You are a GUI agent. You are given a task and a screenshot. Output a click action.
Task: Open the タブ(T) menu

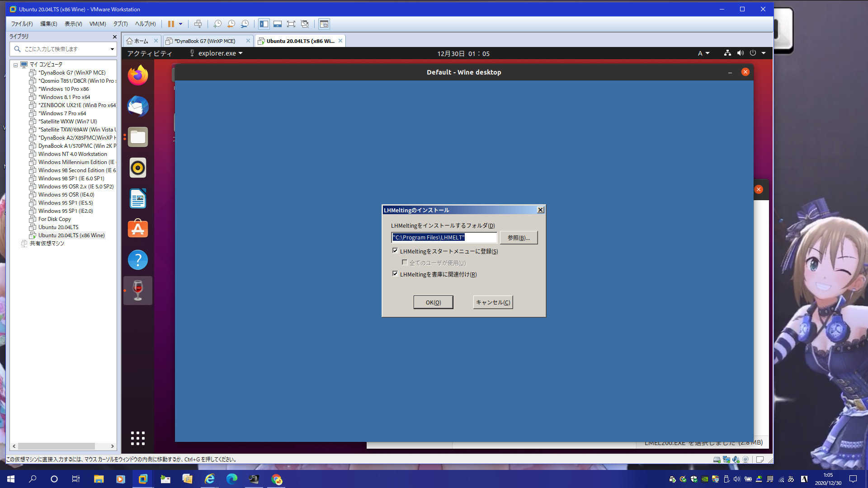(120, 24)
